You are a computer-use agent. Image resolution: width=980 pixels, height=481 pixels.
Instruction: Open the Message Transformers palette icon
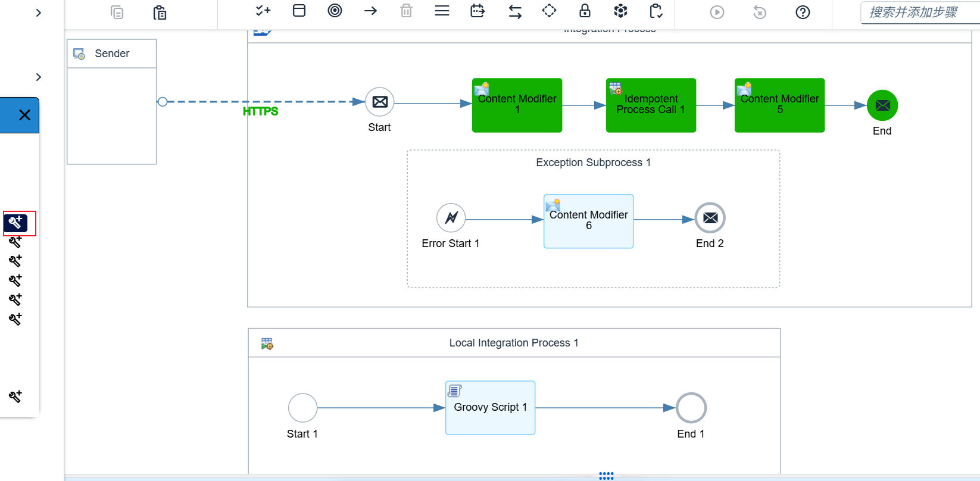coord(477,11)
